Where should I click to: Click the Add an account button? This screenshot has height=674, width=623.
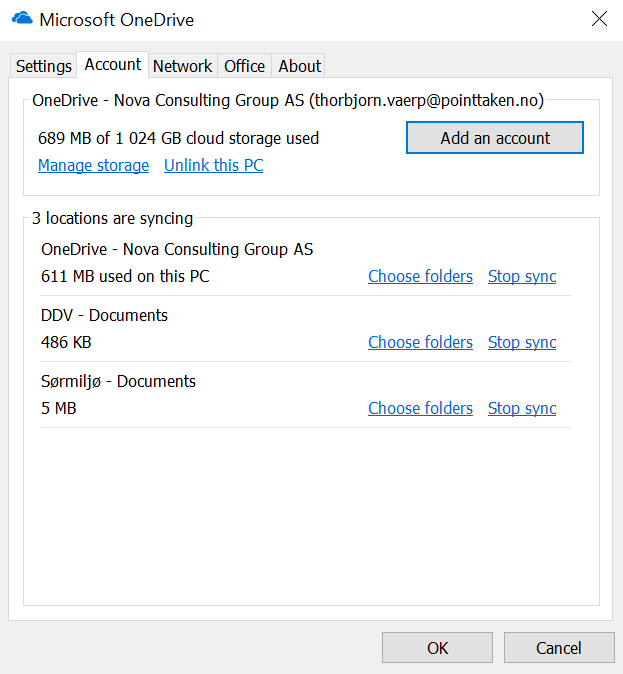tap(495, 138)
